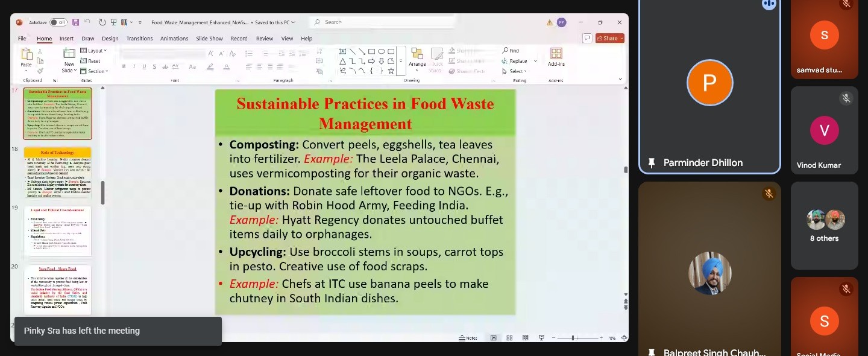Click the Find magnifier icon

(x=505, y=51)
